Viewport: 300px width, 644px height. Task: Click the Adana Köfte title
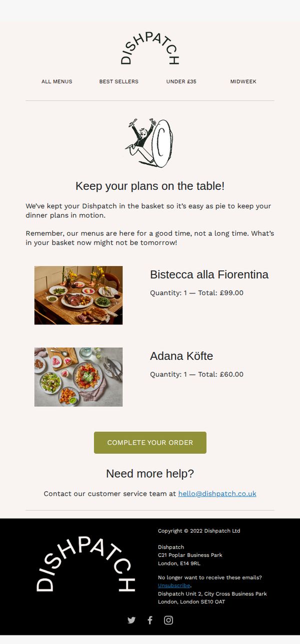coord(181,356)
